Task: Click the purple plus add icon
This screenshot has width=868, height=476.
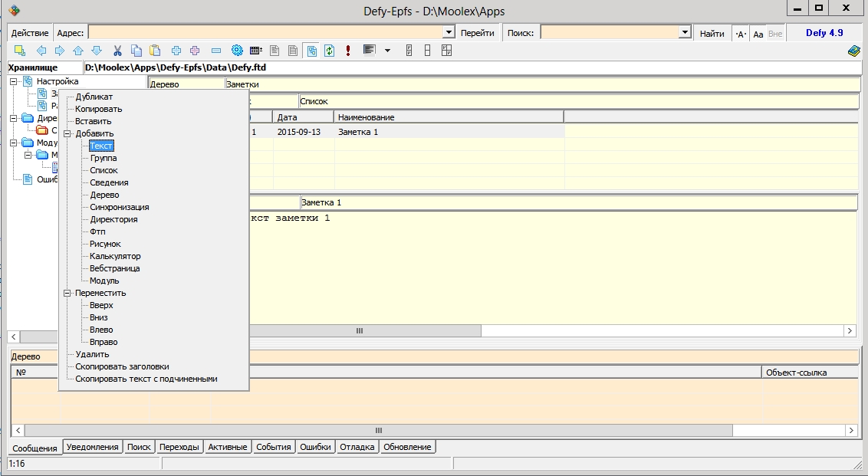Action: tap(194, 51)
